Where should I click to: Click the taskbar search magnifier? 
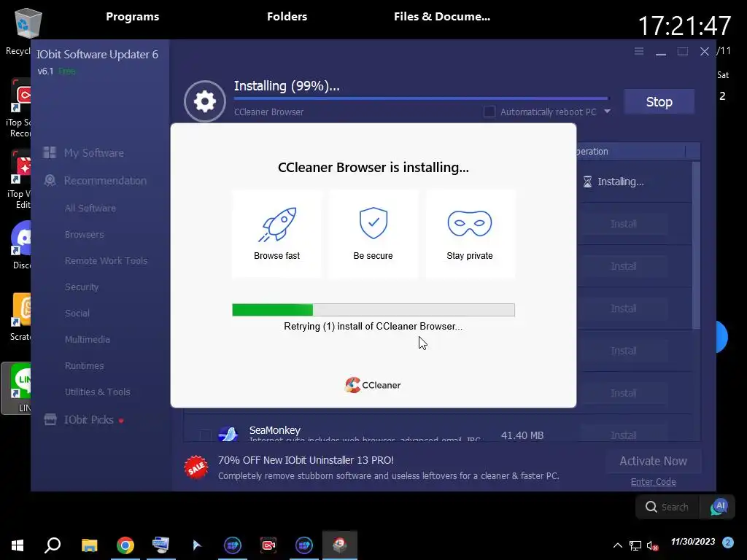click(x=53, y=545)
